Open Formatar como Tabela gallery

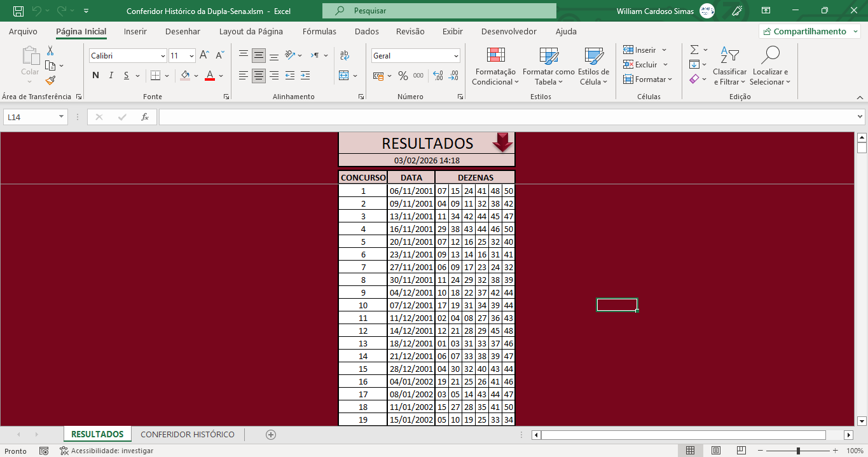click(548, 66)
